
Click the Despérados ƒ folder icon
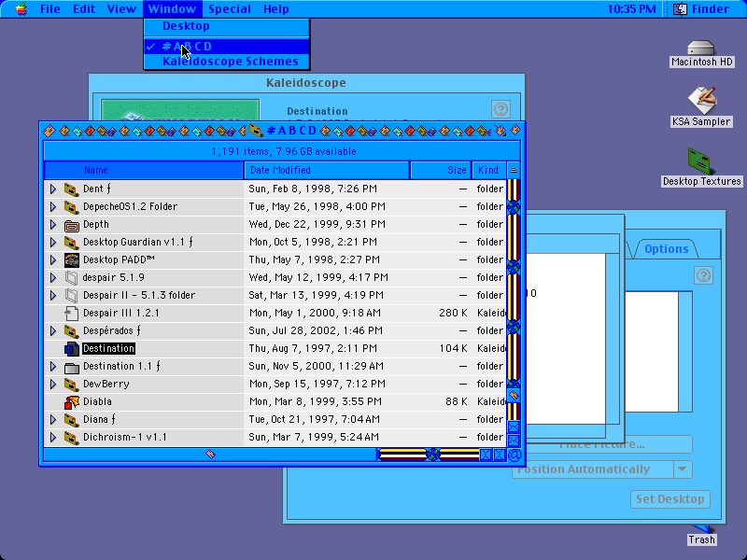[x=72, y=331]
